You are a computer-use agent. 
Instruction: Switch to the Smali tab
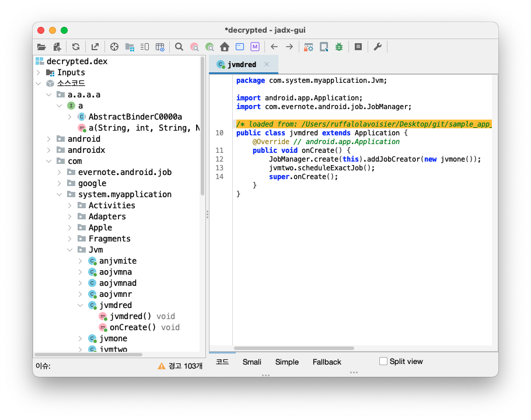(252, 362)
